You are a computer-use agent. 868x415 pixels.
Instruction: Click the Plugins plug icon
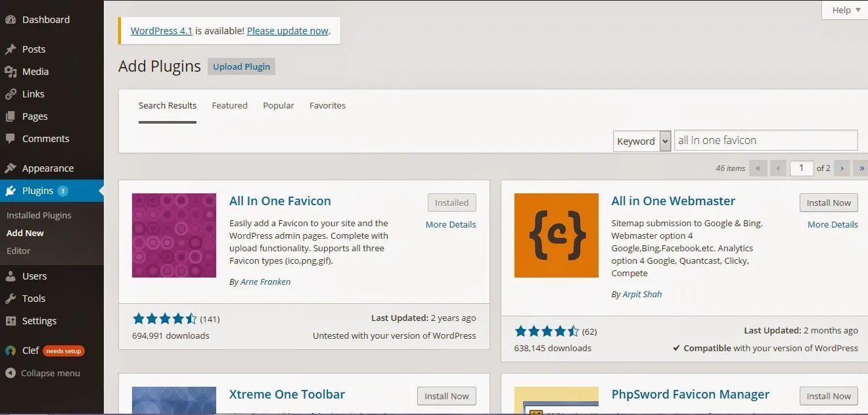11,191
